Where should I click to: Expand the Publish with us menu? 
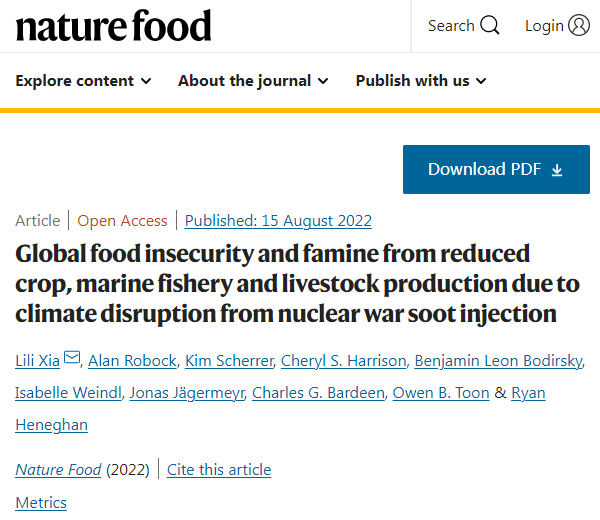click(x=421, y=81)
